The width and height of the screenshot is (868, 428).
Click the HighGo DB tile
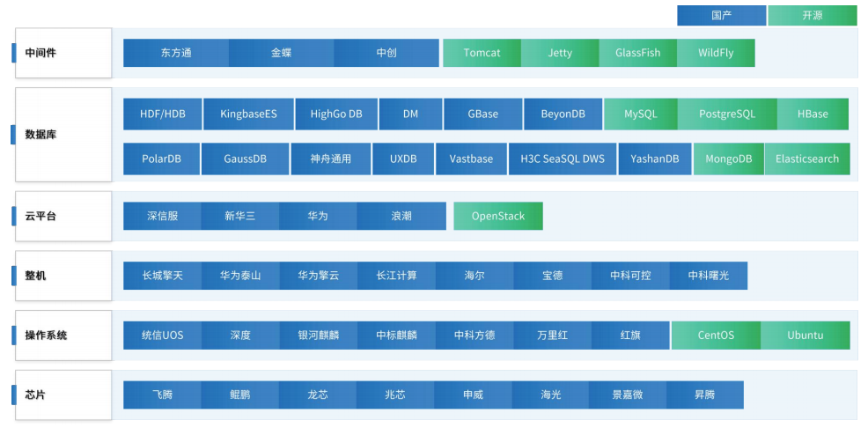click(336, 114)
